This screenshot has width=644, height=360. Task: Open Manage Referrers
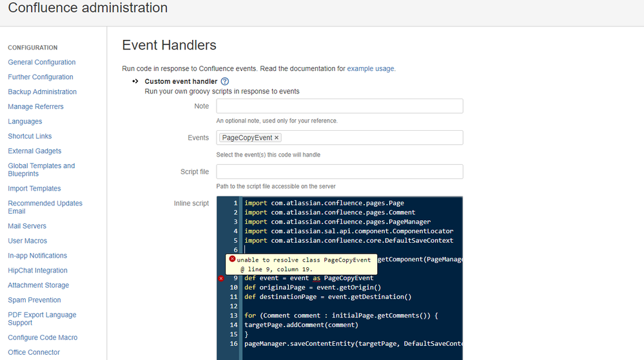[x=35, y=106]
